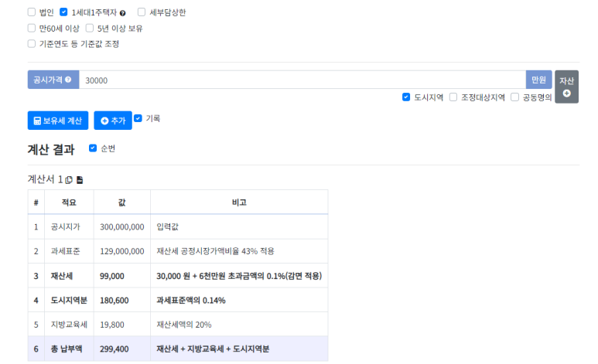The height and width of the screenshot is (364, 598).
Task: Enable 기준연도 등 기준값 조정 checkbox
Action: (x=32, y=44)
